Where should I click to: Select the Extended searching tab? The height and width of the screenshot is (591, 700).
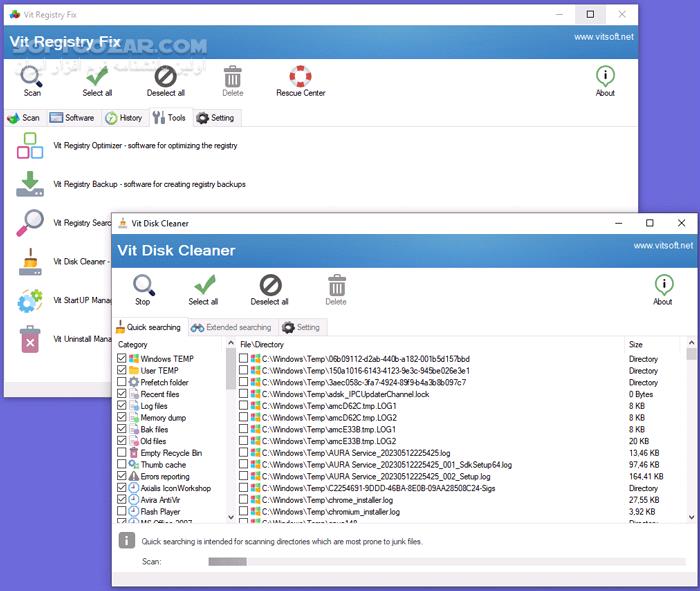(x=232, y=328)
